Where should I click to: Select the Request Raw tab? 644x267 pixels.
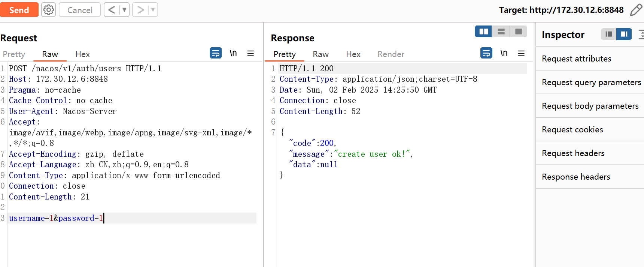pos(50,54)
